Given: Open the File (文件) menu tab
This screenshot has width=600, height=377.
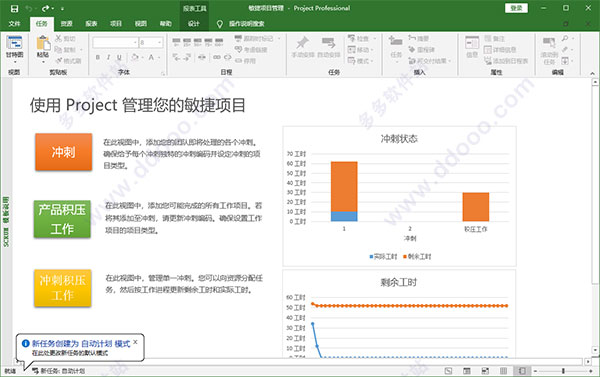Looking at the screenshot, I should (x=14, y=24).
